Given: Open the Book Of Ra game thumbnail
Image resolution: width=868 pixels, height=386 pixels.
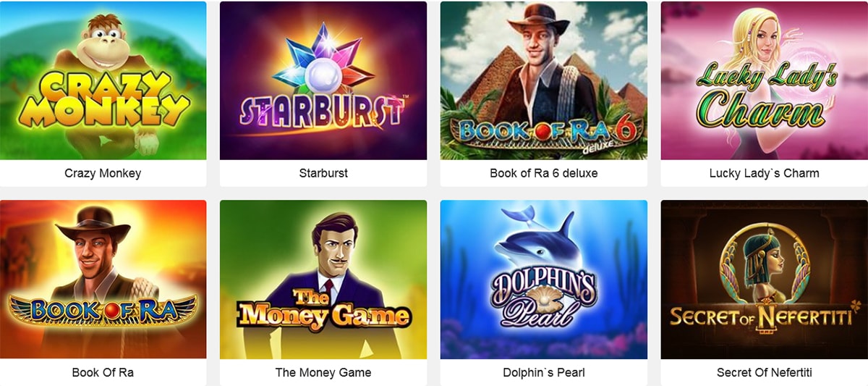Looking at the screenshot, I should [x=103, y=280].
